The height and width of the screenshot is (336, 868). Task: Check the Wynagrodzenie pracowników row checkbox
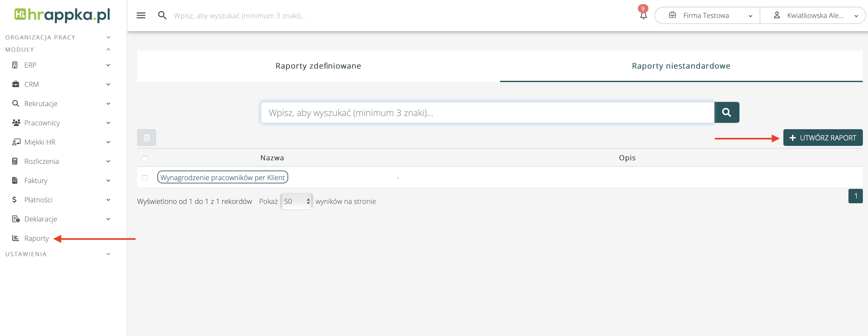pos(145,178)
